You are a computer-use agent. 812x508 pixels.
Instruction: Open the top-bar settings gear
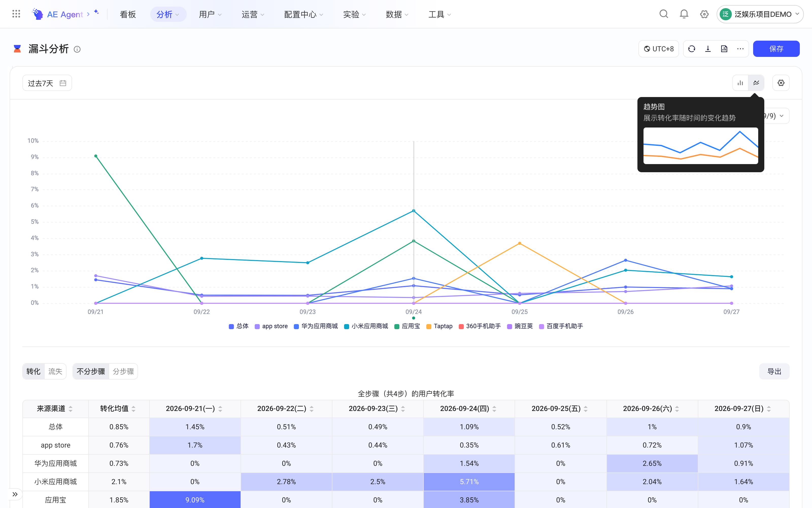click(x=704, y=14)
